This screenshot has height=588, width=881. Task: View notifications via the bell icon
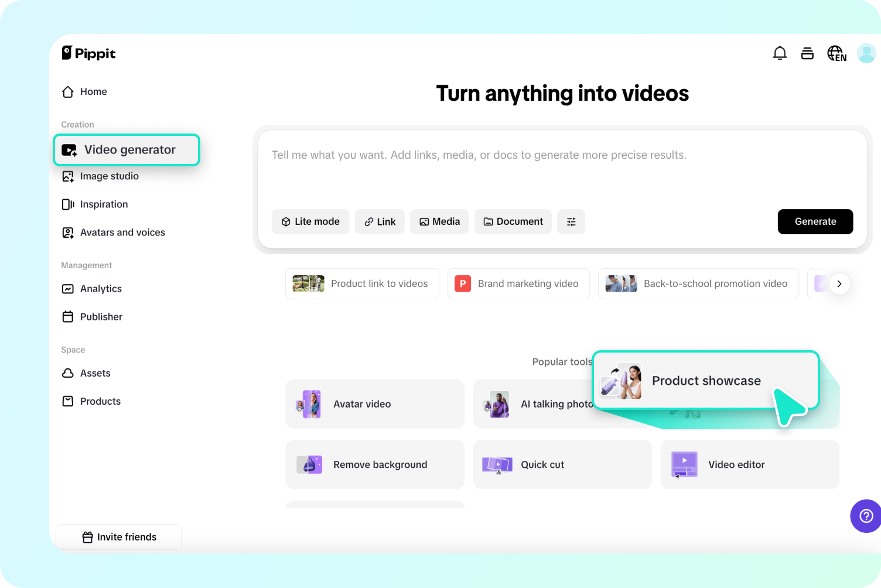780,53
